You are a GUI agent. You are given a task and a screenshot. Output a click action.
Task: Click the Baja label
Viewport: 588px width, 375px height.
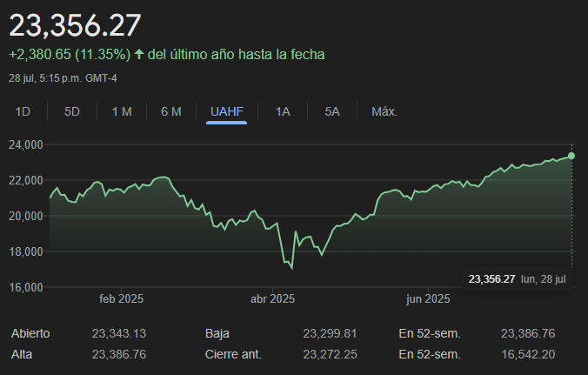217,333
